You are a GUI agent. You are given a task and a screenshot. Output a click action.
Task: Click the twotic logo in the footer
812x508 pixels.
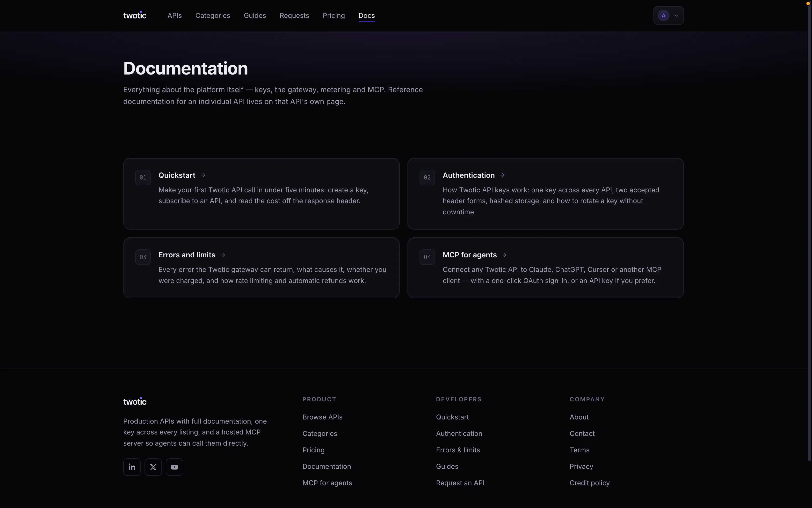(135, 402)
